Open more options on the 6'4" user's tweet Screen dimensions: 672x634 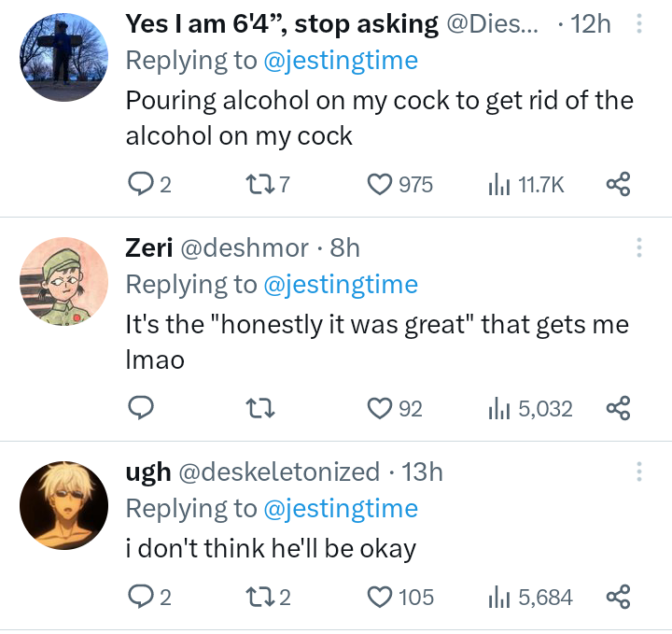[638, 23]
